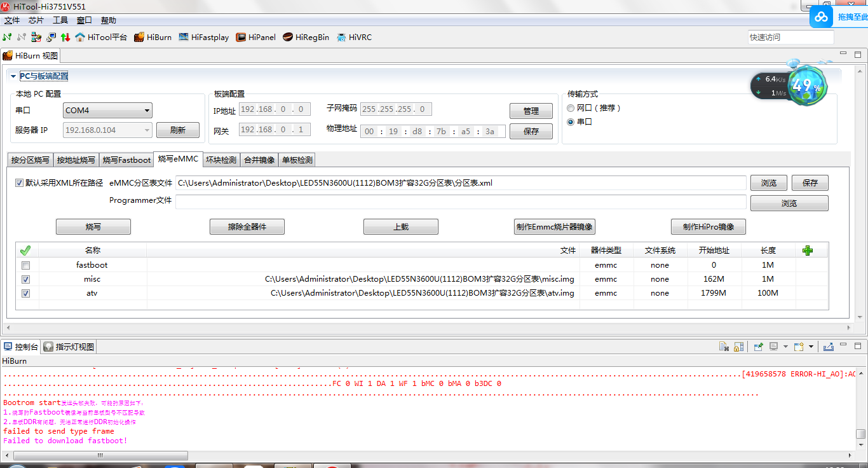
Task: Launch the HiFastplay tool
Action: (x=204, y=38)
